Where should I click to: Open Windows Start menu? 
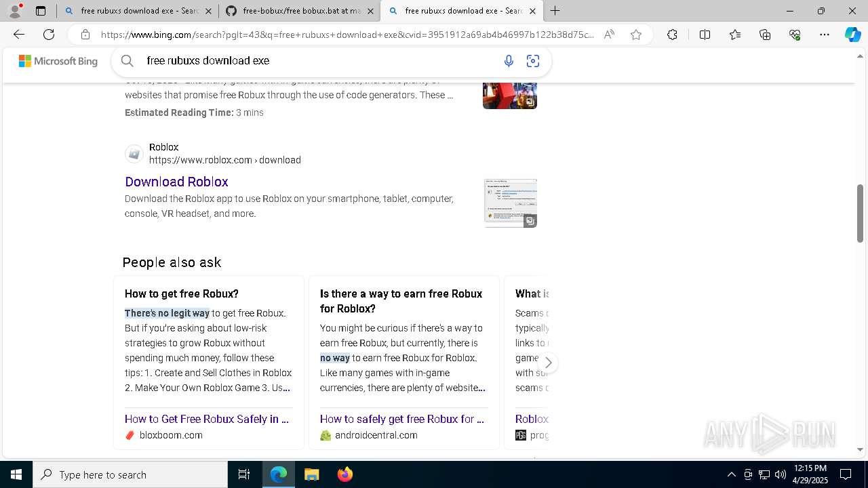[x=16, y=474]
